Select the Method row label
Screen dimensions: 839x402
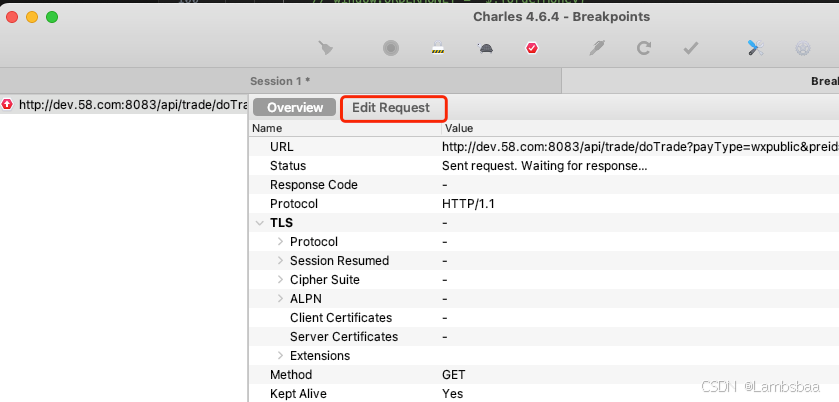pyautogui.click(x=291, y=375)
